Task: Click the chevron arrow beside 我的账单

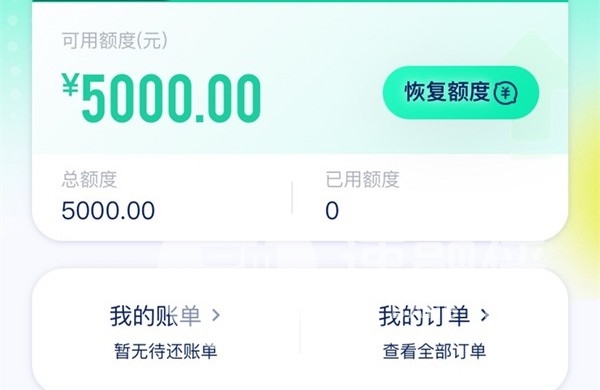Action: coord(216,315)
